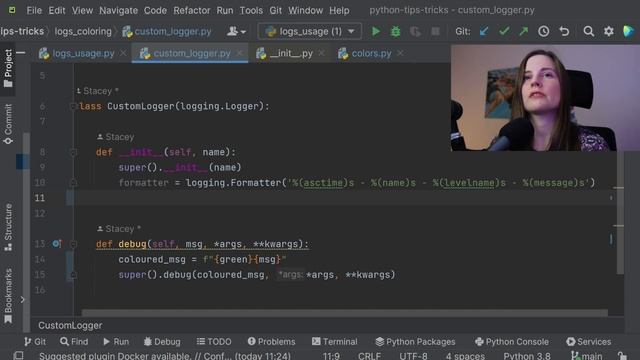
Task: Open the TODO tool window
Action: (214, 342)
